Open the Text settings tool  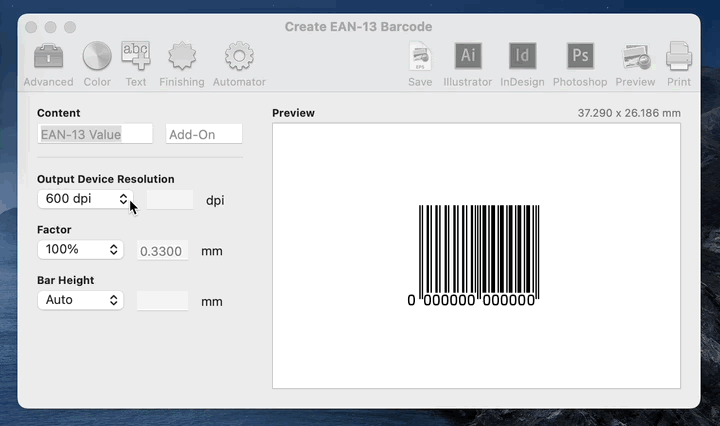click(135, 64)
